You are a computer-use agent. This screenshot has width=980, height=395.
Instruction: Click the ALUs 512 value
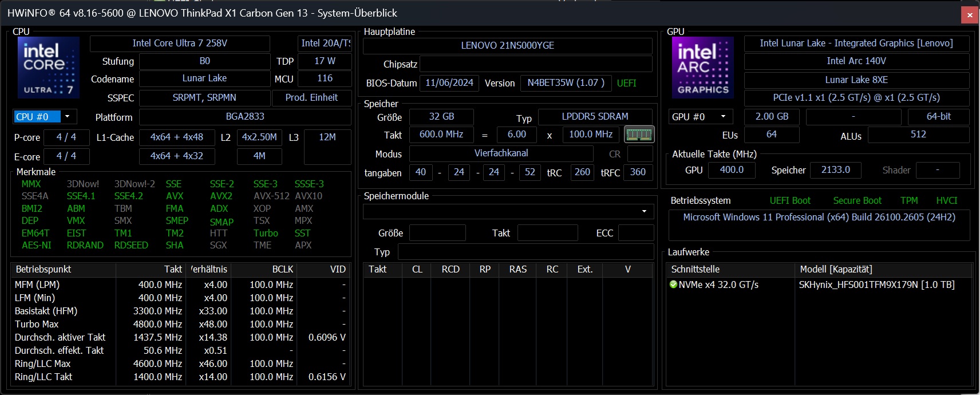(x=918, y=135)
